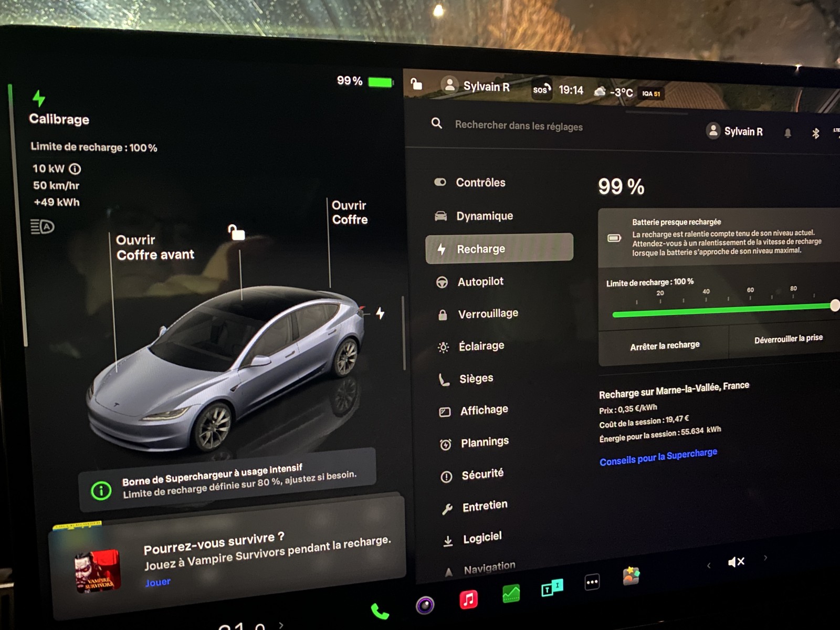Tap the 19:14 clock
The width and height of the screenshot is (840, 630).
coord(571,90)
